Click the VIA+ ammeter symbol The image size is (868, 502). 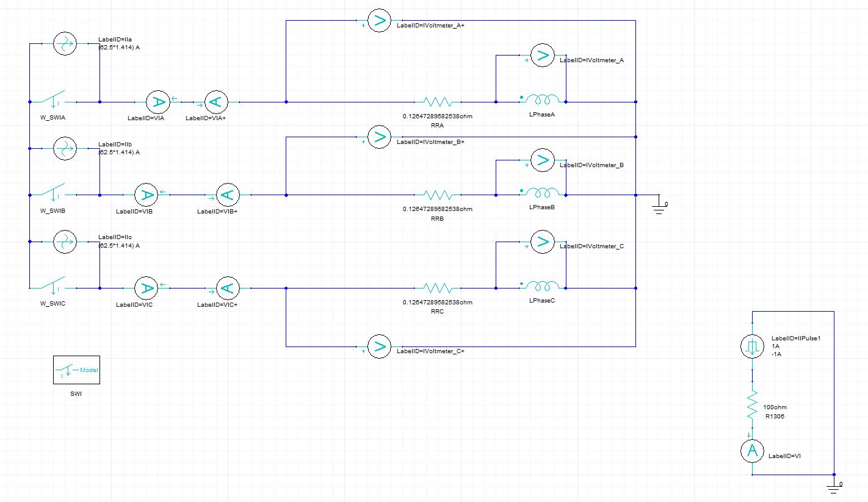point(215,101)
